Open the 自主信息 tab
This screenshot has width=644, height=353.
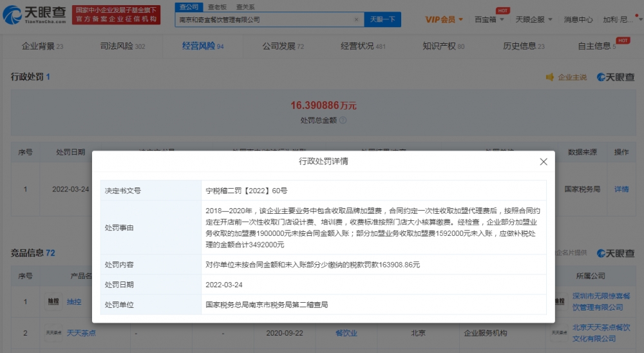click(x=596, y=46)
